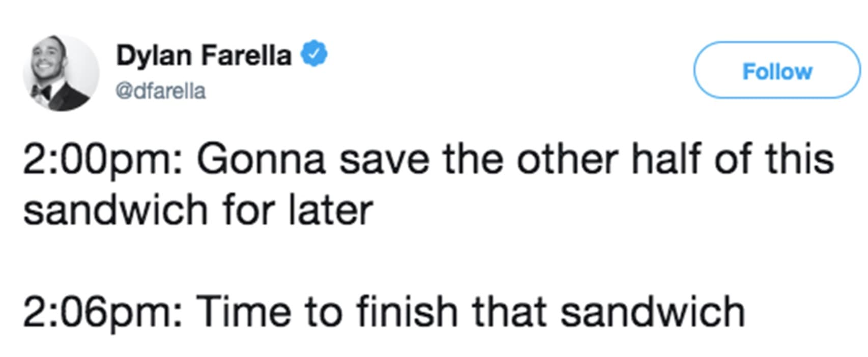Click "sandwich" on the tweet's final line
Viewport: 868px width, 357px height.
coord(653,311)
